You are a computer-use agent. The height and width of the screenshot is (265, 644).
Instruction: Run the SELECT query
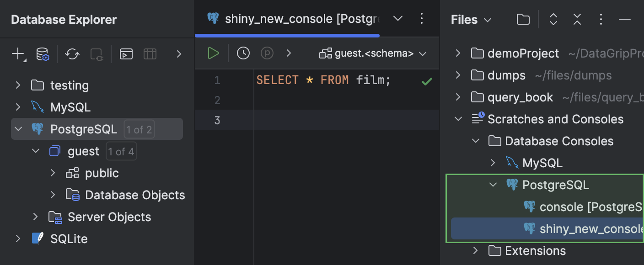213,53
